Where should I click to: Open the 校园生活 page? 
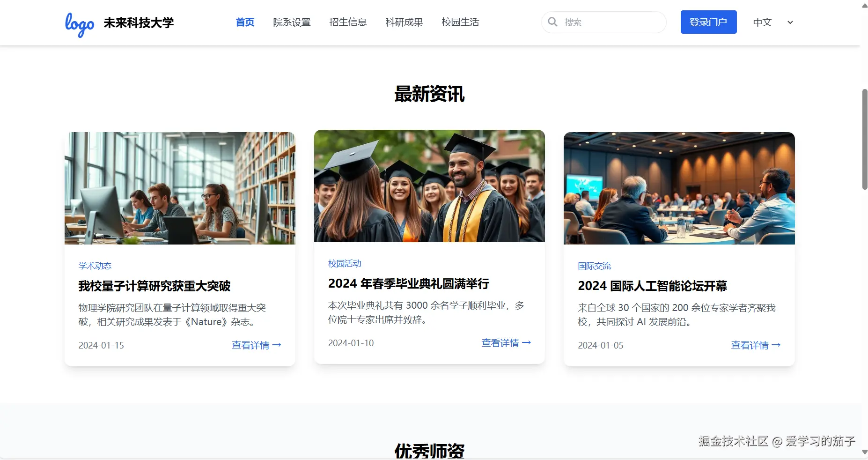(x=460, y=22)
